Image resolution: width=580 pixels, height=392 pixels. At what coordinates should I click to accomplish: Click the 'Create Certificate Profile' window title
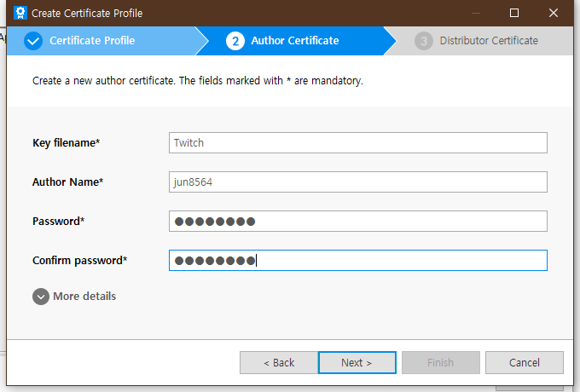click(87, 14)
